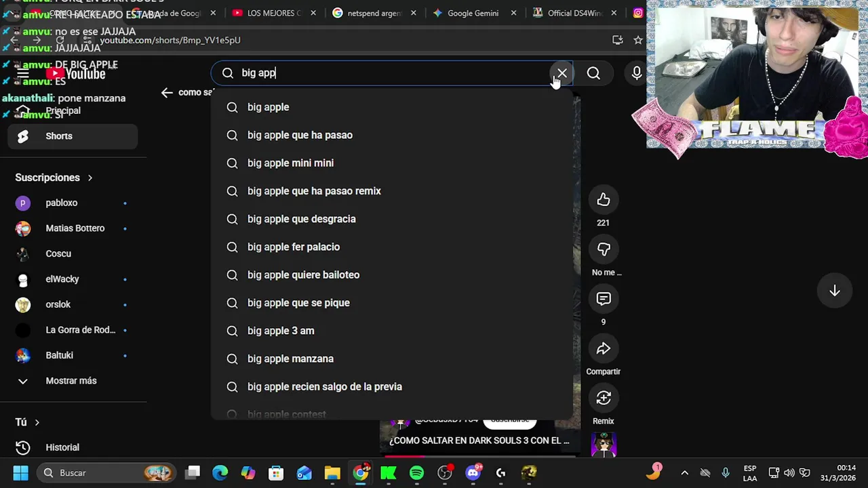Viewport: 868px width, 488px height.
Task: Open La Gorra de Rod... channel
Action: 73,330
